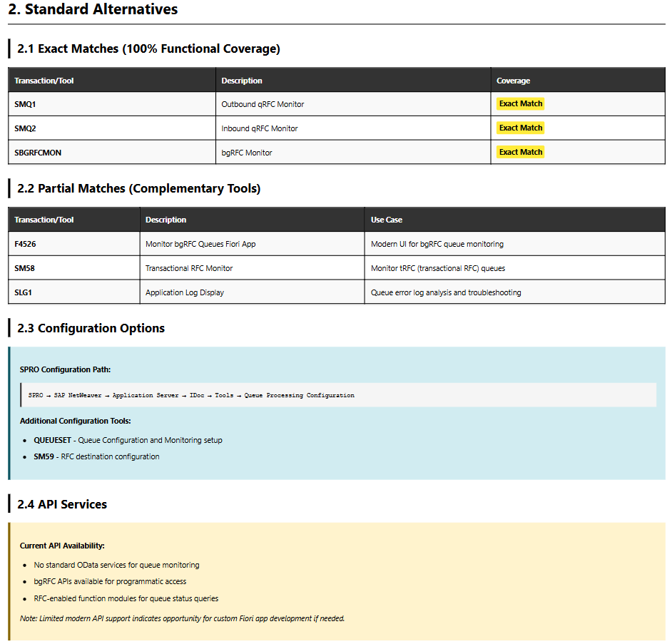Click the Coverage column header
This screenshot has width=672, height=644.
[x=513, y=81]
